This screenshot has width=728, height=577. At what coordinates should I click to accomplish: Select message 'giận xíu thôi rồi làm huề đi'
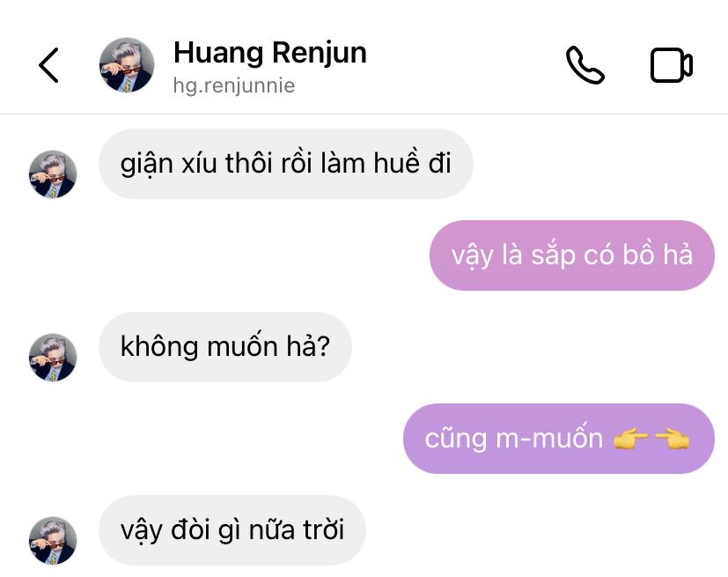[286, 164]
